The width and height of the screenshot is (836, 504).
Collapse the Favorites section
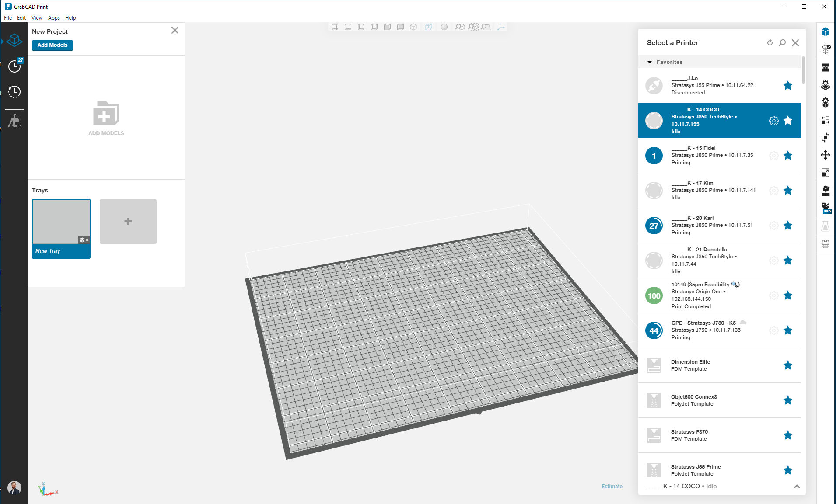tap(650, 62)
